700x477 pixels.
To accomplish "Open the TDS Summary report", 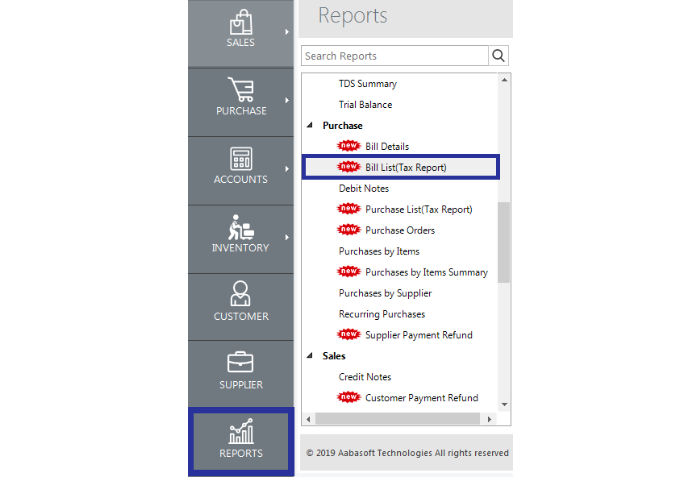I will 367,84.
